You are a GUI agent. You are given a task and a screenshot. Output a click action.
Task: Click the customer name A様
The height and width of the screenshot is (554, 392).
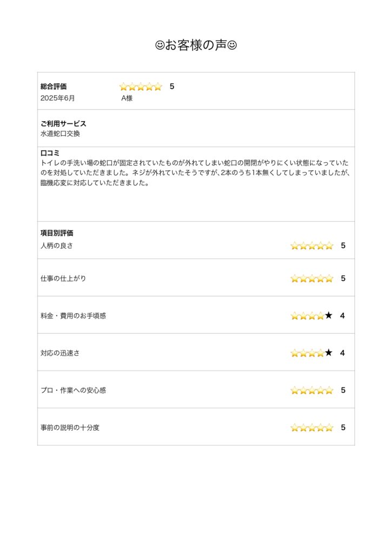[127, 98]
